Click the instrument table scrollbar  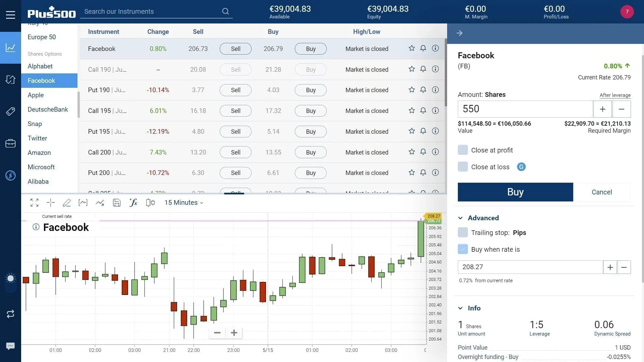point(446,72)
